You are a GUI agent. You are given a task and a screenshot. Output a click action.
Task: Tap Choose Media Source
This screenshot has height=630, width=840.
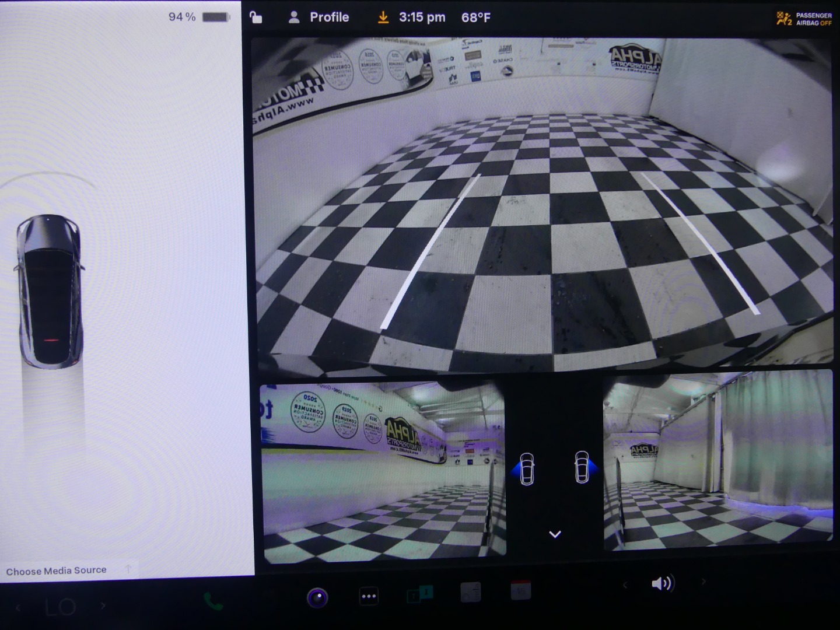point(57,570)
